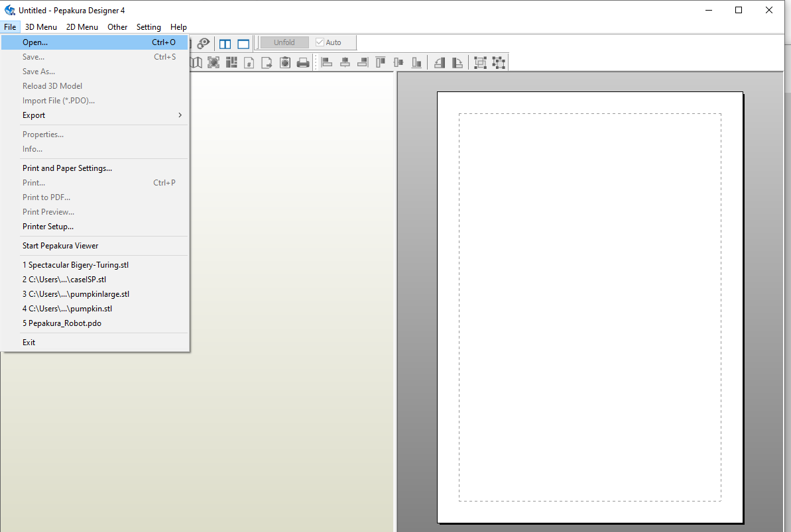Click inside the blank 2D paper page
The width and height of the screenshot is (791, 532).
point(589,307)
